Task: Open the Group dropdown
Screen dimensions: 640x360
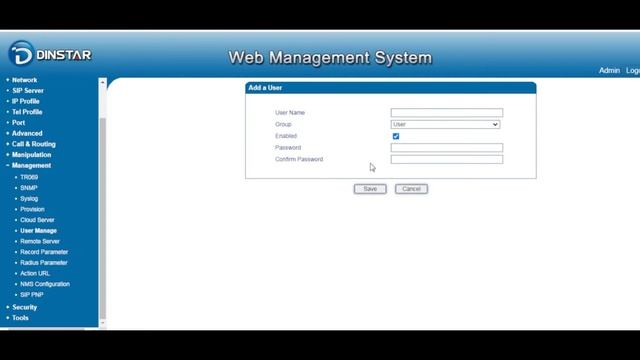Action: [445, 124]
